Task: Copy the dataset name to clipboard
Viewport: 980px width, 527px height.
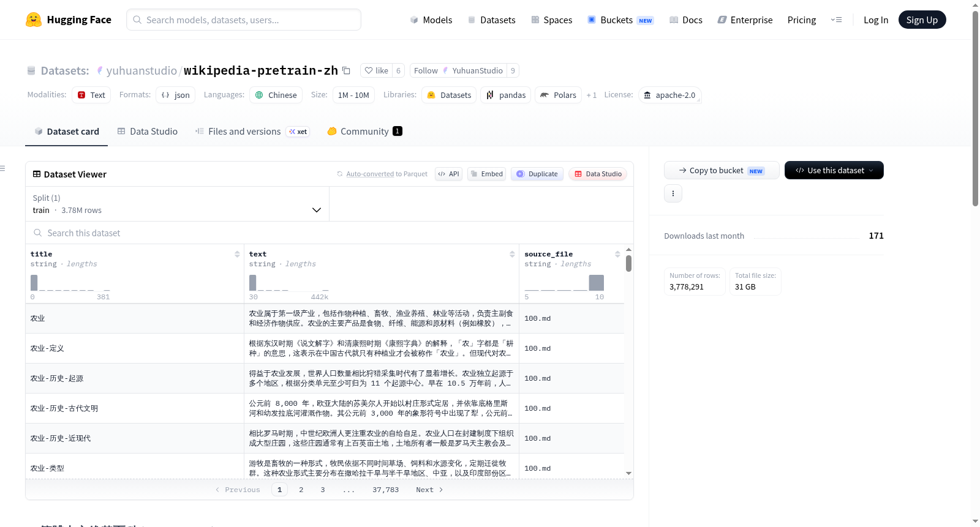Action: 346,70
